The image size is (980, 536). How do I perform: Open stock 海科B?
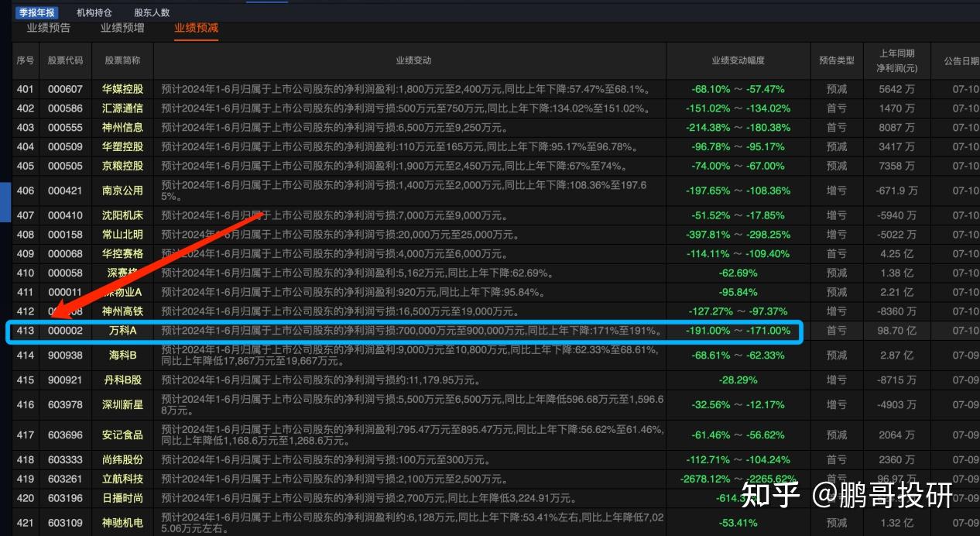[x=122, y=356]
